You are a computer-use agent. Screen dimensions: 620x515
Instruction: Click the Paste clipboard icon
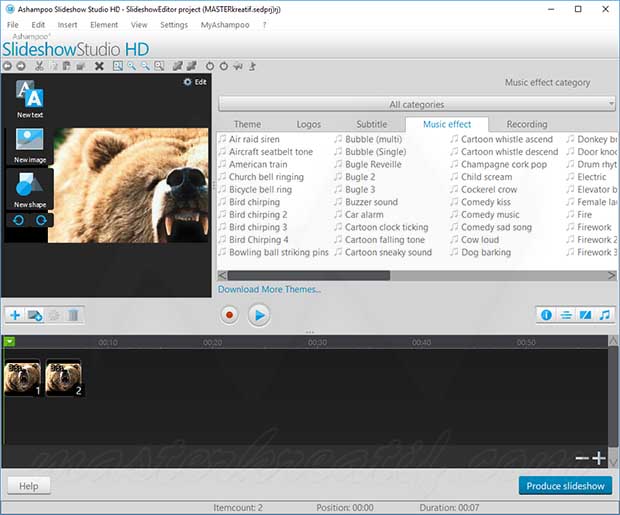(x=67, y=66)
